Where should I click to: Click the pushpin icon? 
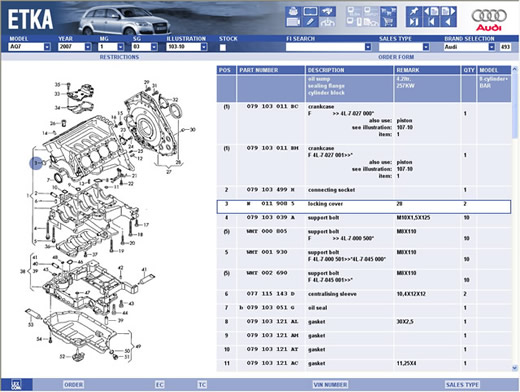click(413, 12)
